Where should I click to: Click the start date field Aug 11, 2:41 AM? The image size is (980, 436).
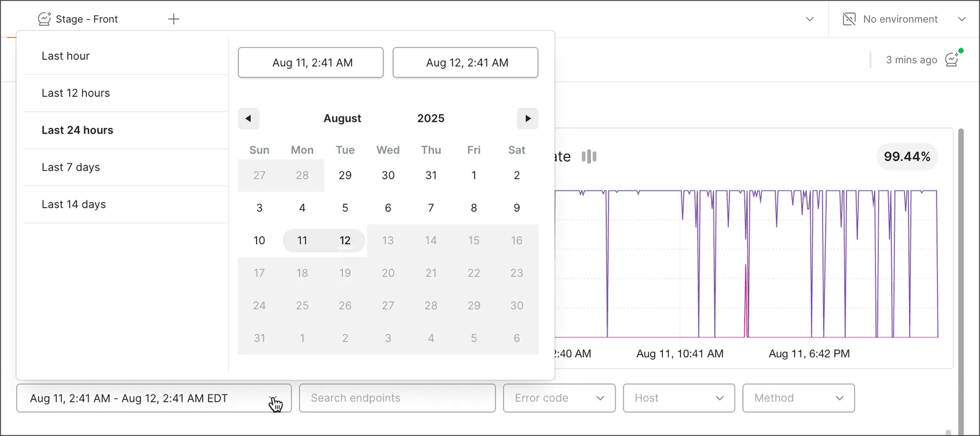pos(311,62)
